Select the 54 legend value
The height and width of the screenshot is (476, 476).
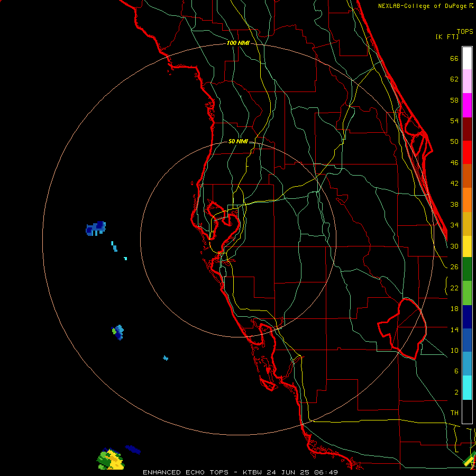tap(454, 121)
